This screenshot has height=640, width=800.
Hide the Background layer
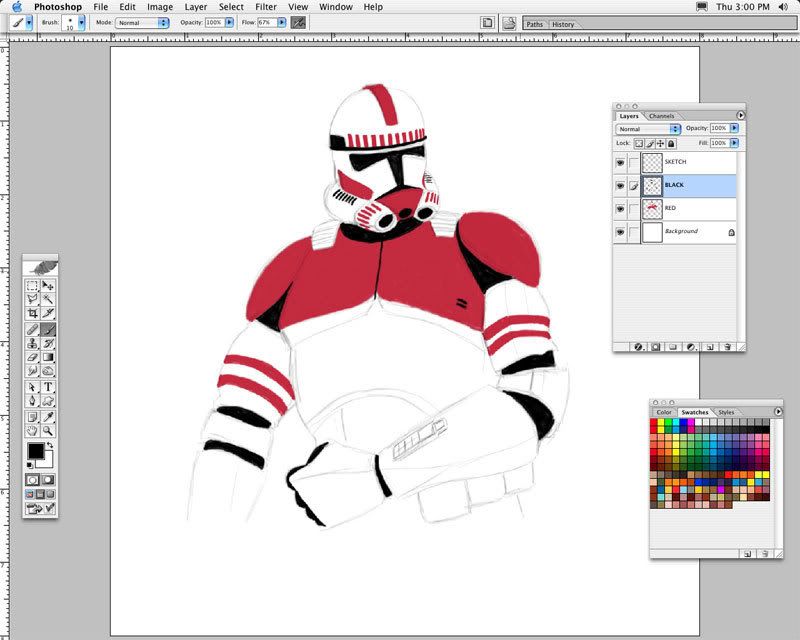click(620, 232)
